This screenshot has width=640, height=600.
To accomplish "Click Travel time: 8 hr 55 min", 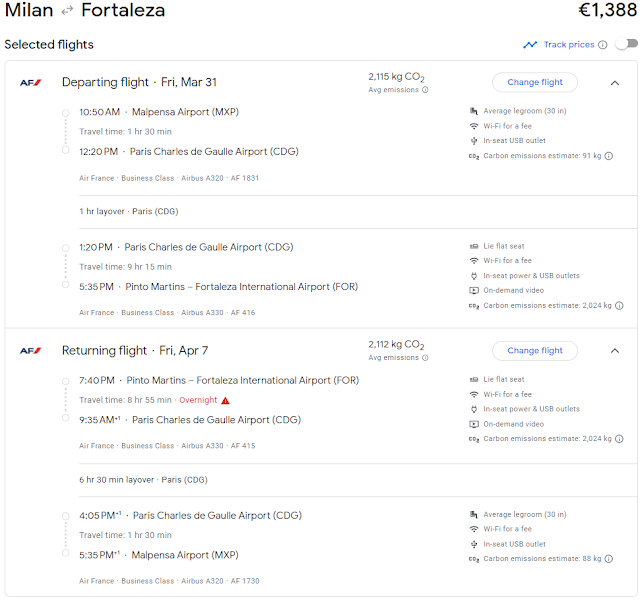I will pos(125,400).
